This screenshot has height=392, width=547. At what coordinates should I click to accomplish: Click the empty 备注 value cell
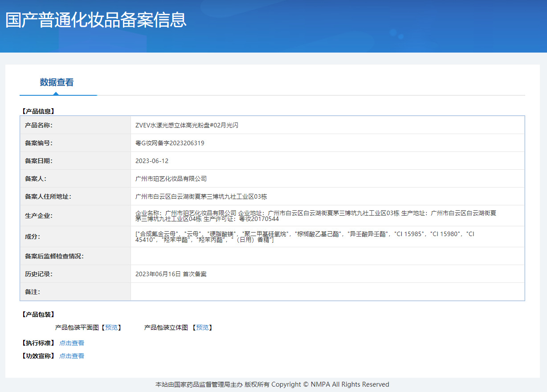pos(327,292)
